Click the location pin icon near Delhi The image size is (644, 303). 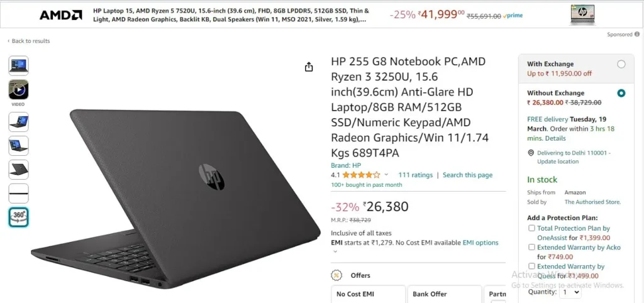531,153
